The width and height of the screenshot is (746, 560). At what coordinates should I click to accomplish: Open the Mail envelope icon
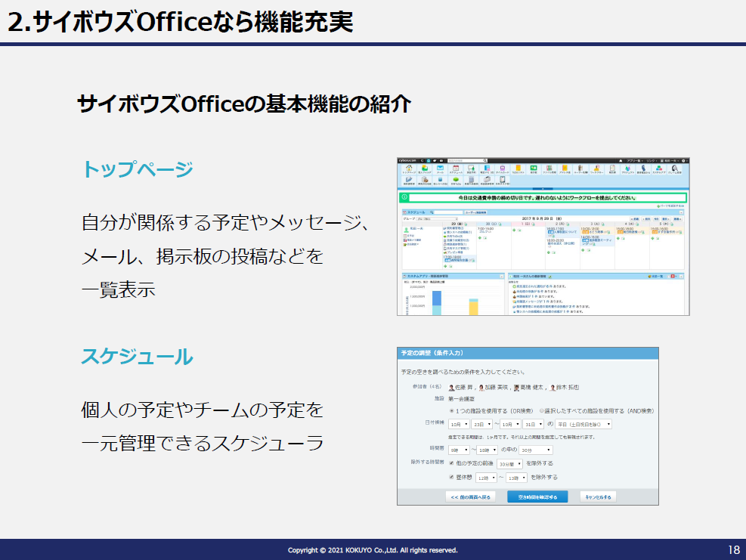440,168
